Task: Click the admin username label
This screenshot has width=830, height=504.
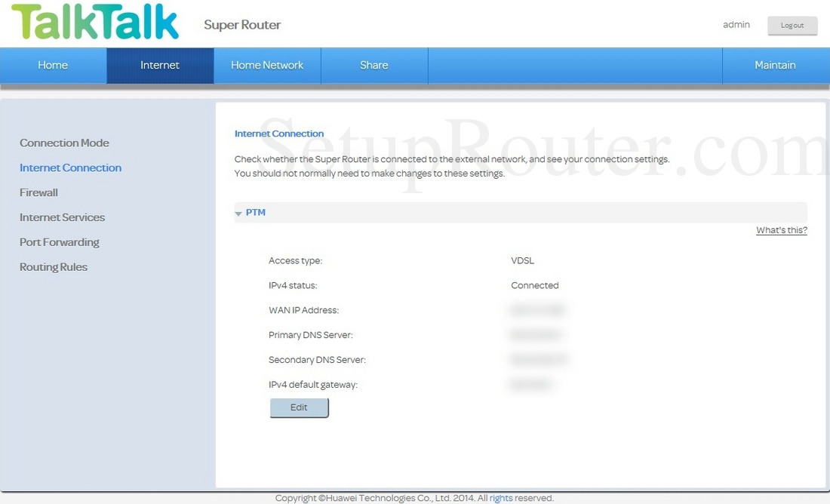Action: 736,25
